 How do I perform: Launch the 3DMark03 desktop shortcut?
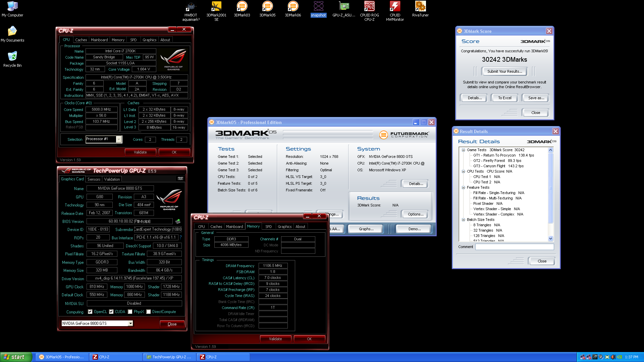(242, 9)
